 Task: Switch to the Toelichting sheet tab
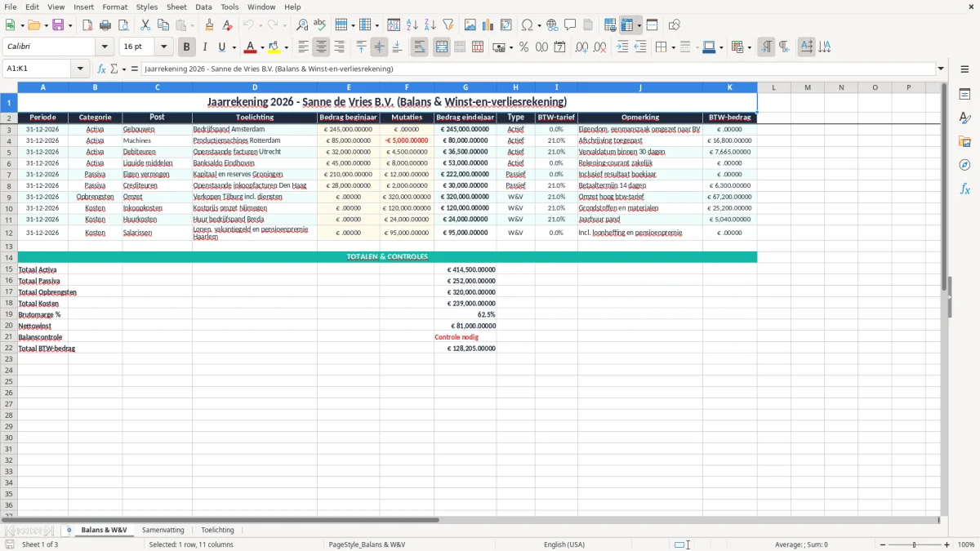coord(217,530)
